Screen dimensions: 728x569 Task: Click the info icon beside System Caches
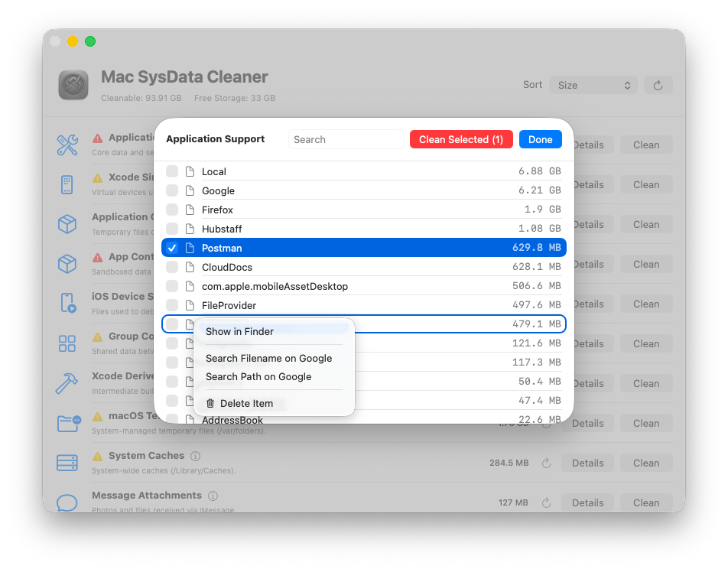pos(196,456)
